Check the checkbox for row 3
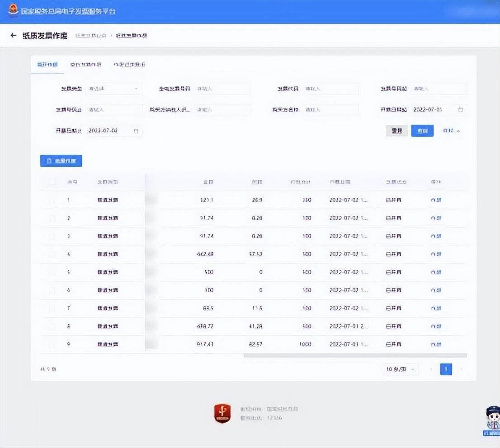Viewport: 500px width, 448px height. point(52,236)
